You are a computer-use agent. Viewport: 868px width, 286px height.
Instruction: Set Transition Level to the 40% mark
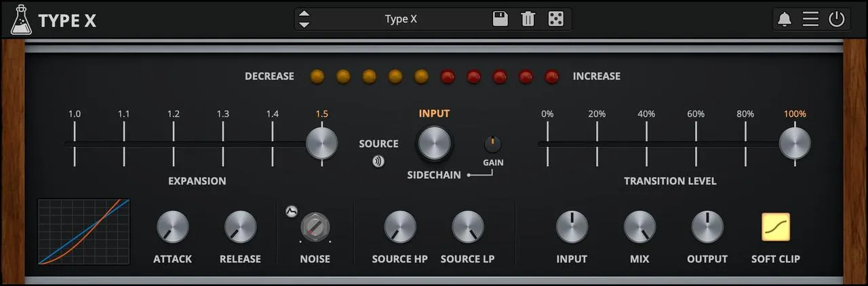[x=646, y=143]
